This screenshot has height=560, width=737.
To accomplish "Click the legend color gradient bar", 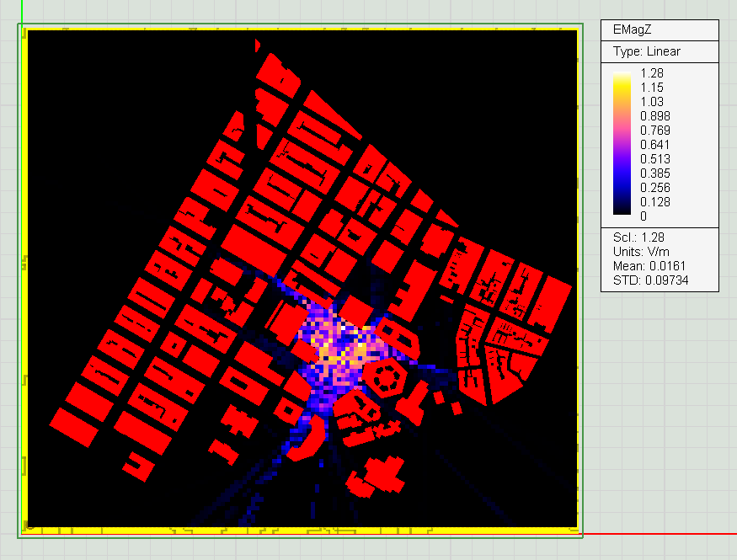I will coord(623,145).
